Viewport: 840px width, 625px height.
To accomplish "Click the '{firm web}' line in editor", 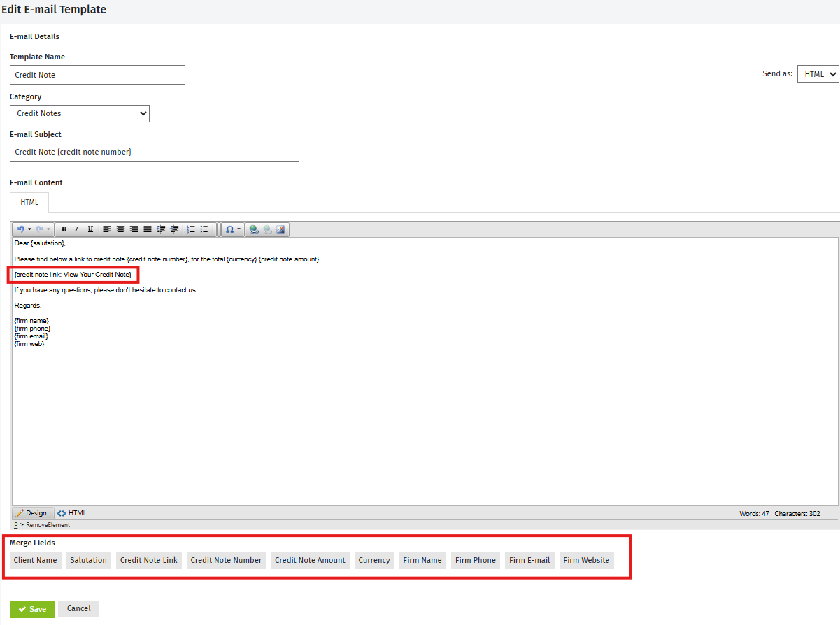I will coord(29,344).
